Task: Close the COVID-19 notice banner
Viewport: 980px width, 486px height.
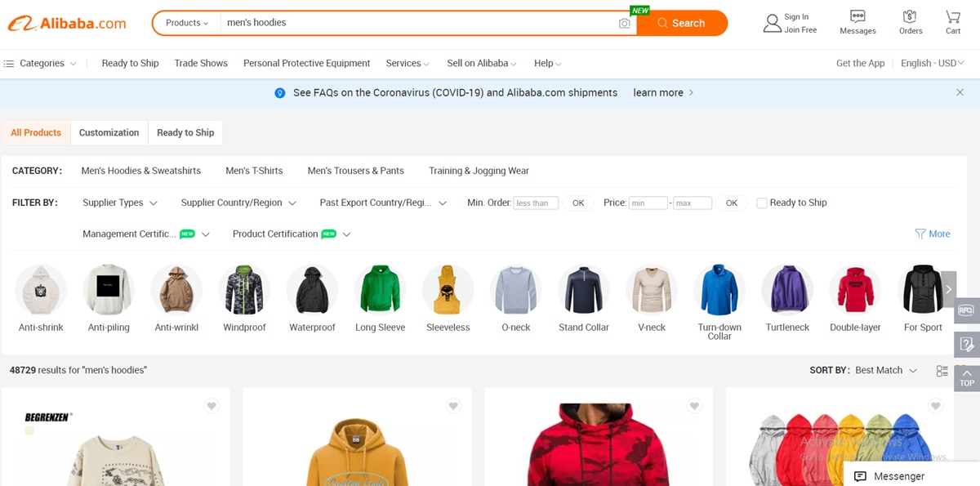Action: 960,93
